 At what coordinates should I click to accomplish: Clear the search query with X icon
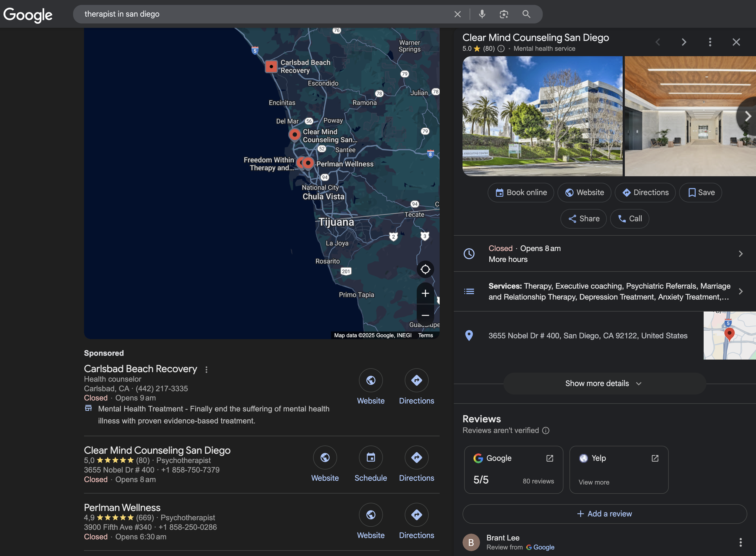[x=457, y=14]
